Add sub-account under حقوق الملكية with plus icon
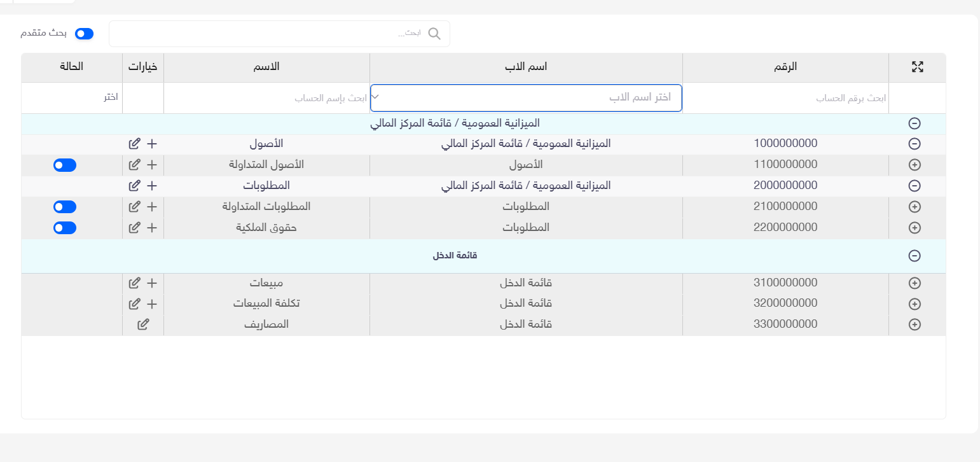The width and height of the screenshot is (980, 462). 152,228
